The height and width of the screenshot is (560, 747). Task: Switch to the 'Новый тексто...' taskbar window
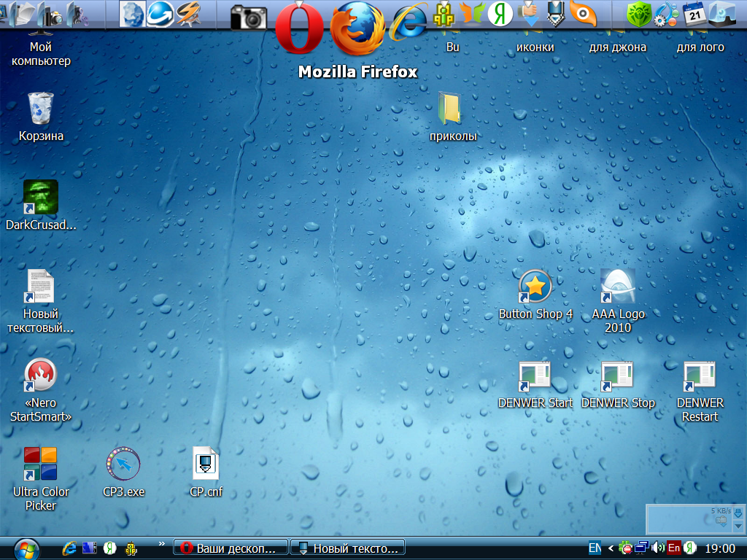[x=347, y=548]
